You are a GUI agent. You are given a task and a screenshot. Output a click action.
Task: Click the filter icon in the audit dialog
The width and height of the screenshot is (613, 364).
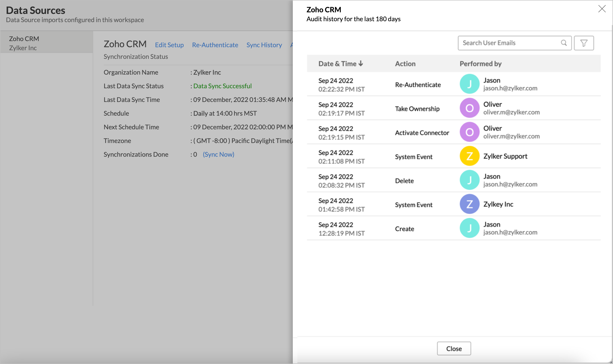coord(584,43)
